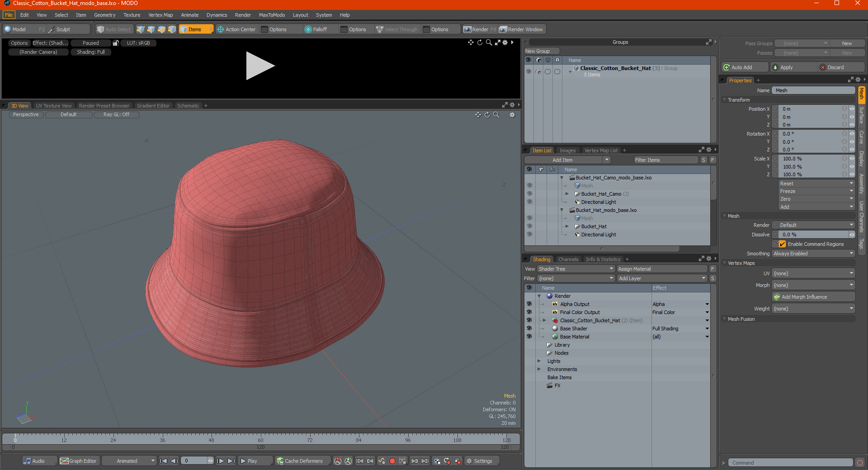
Task: Open the MaxToModo menu
Action: [272, 15]
